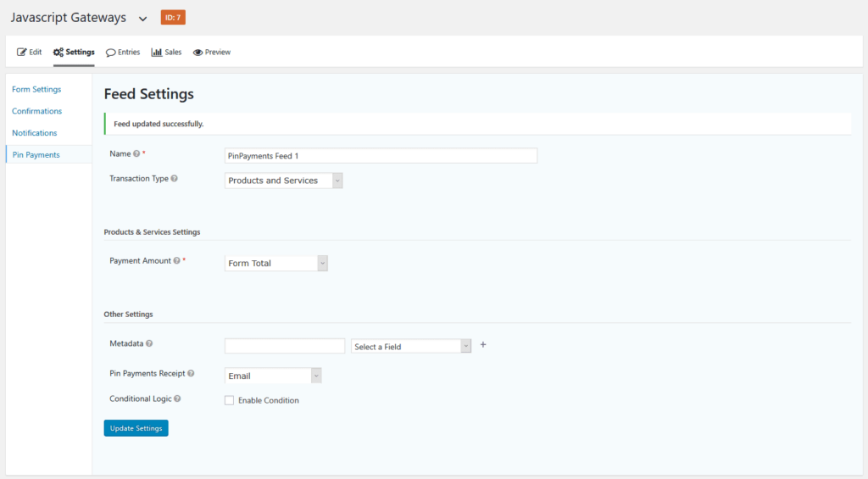Image resolution: width=868 pixels, height=479 pixels.
Task: Open Form Settings in sidebar
Action: tap(36, 89)
